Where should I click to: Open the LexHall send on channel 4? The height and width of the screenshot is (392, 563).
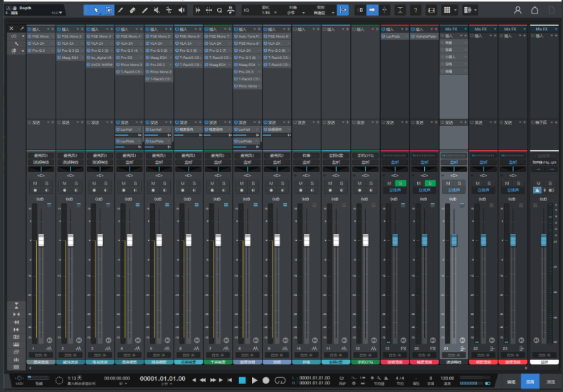point(128,129)
